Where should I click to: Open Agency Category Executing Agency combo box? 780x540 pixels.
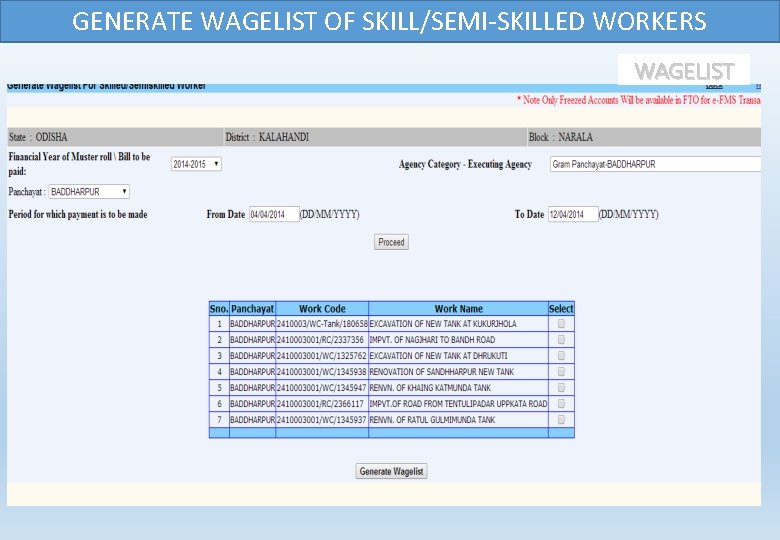655,164
